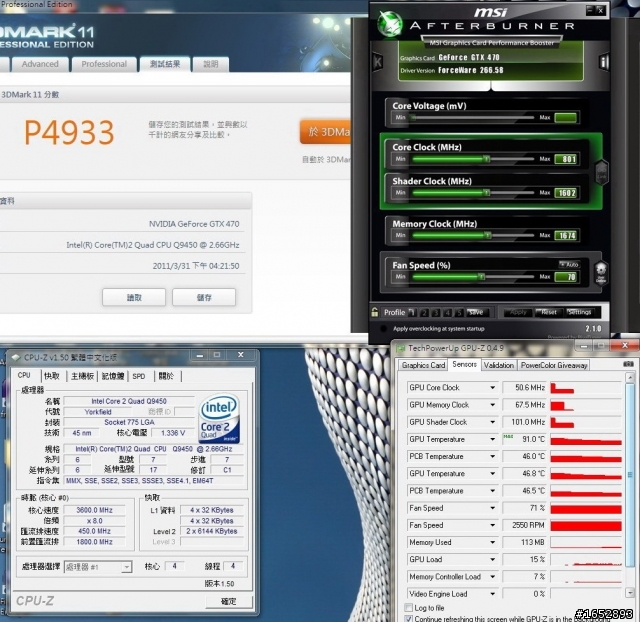The width and height of the screenshot is (640, 622).
Task: Click 讀取 button in 3DMark
Action: [x=134, y=297]
